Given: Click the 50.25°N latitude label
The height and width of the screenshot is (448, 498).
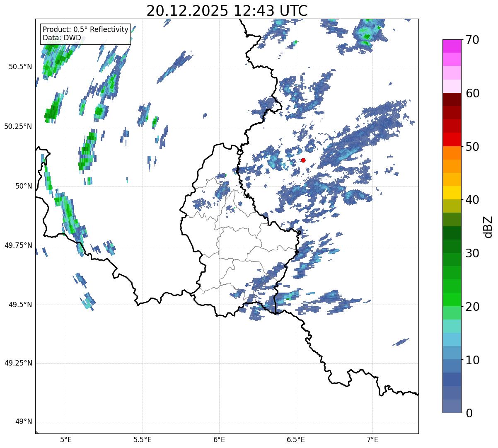Looking at the screenshot, I should [18, 126].
